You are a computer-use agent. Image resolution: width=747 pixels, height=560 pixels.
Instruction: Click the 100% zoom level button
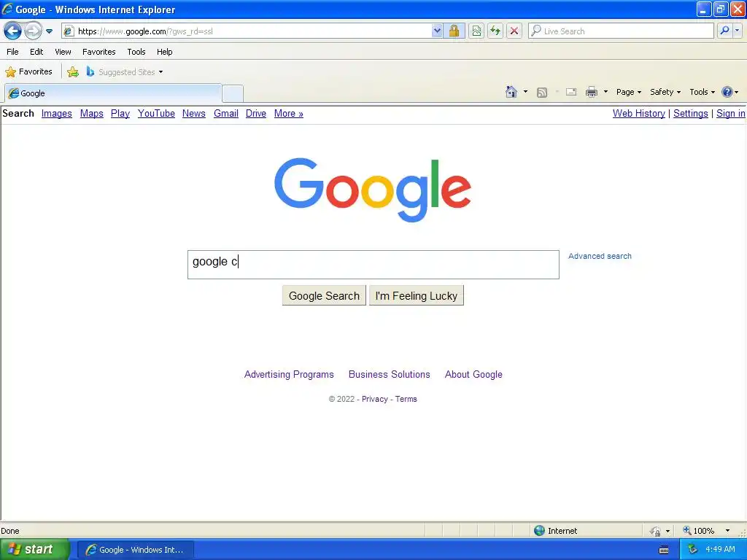[698, 531]
